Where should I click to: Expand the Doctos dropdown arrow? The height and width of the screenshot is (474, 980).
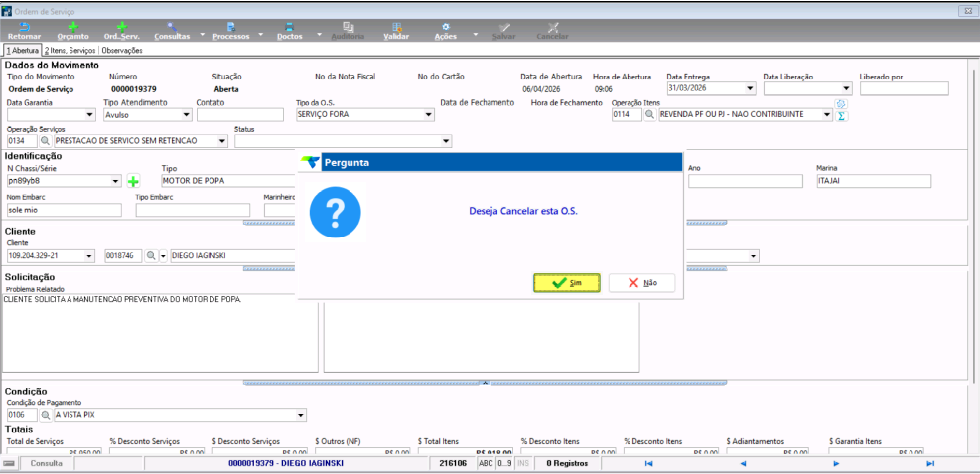(x=320, y=34)
